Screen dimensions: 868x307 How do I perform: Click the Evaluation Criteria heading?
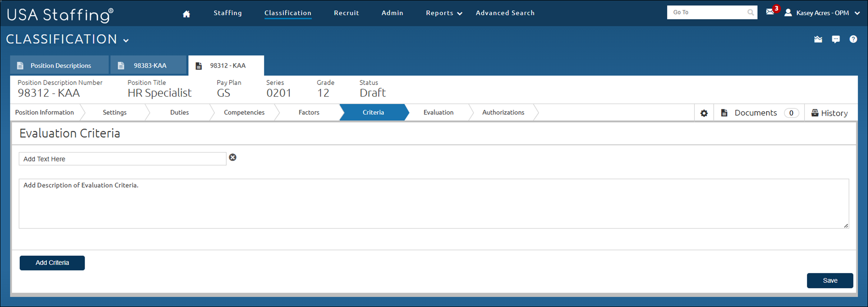tap(70, 133)
